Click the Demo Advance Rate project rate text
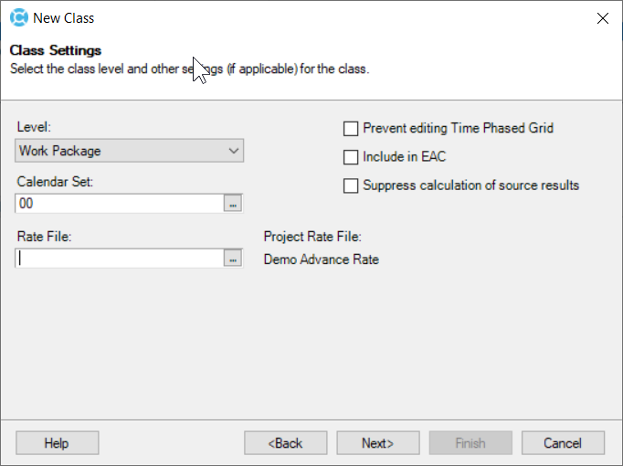 tap(321, 260)
